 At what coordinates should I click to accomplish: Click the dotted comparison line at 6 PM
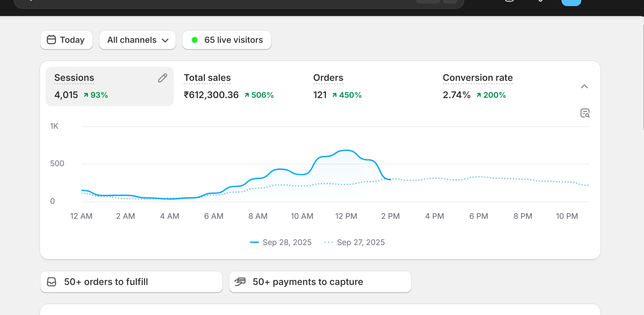click(x=479, y=177)
